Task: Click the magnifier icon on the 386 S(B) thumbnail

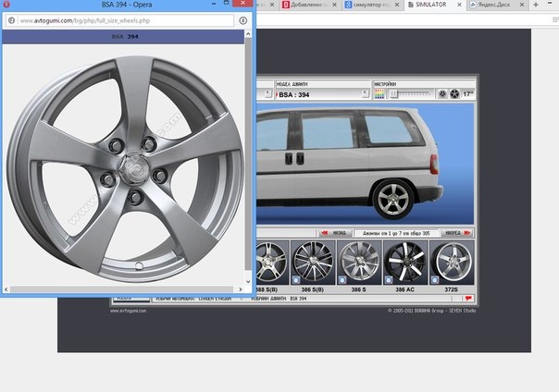Action: pyautogui.click(x=296, y=280)
